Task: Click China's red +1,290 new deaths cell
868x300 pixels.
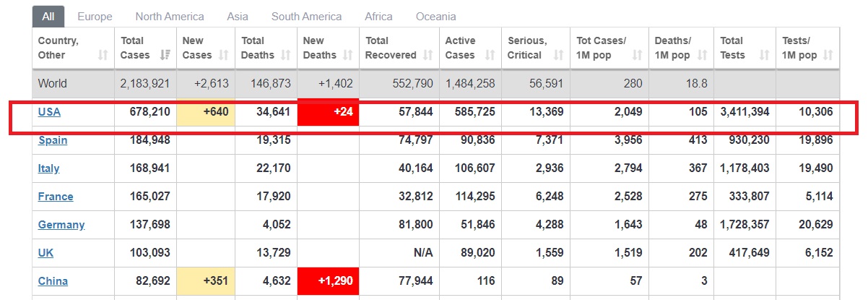Action: [329, 281]
